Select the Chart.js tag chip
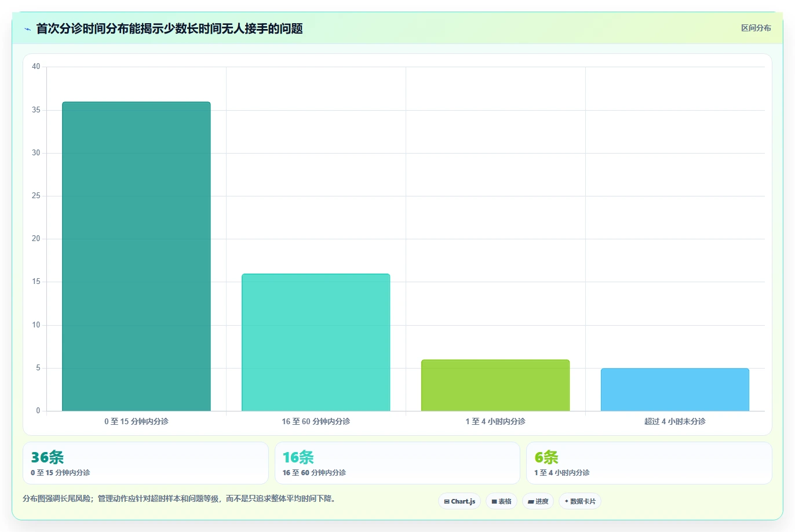Image resolution: width=795 pixels, height=532 pixels. click(460, 501)
